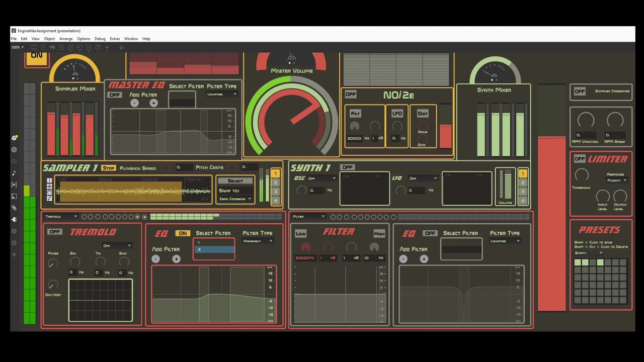Open the Window menu
This screenshot has height=362, width=644.
131,39
